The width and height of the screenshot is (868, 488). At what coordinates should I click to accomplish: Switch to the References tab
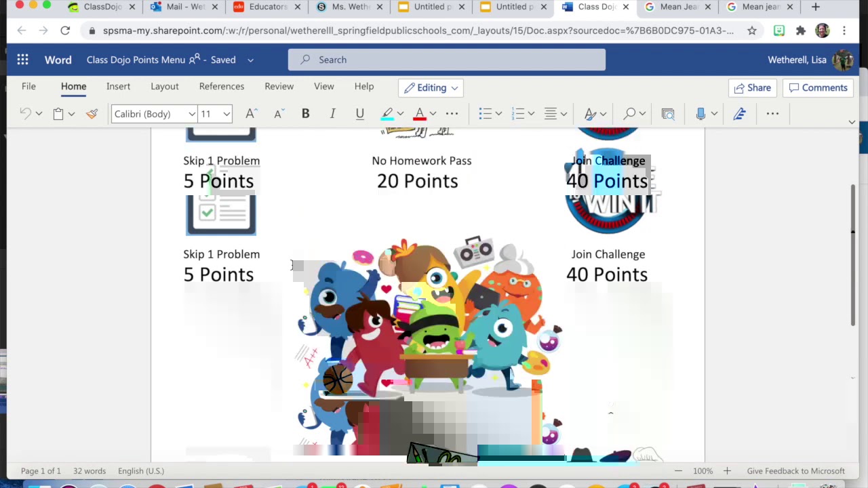point(222,86)
